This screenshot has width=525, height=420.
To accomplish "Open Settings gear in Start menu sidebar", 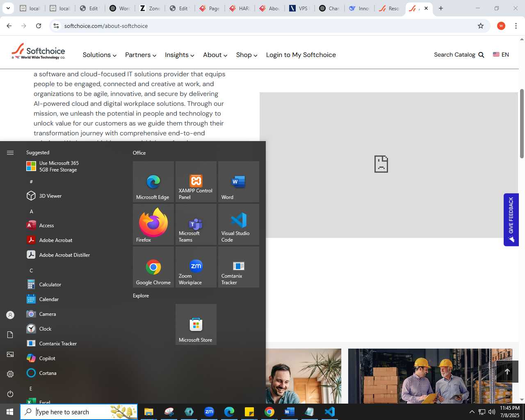I will click(x=10, y=374).
